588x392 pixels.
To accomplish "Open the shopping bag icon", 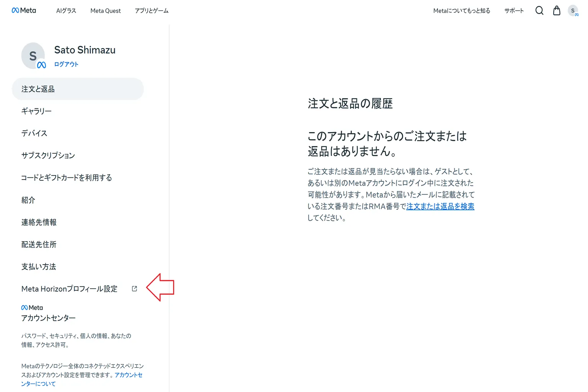I will point(557,10).
